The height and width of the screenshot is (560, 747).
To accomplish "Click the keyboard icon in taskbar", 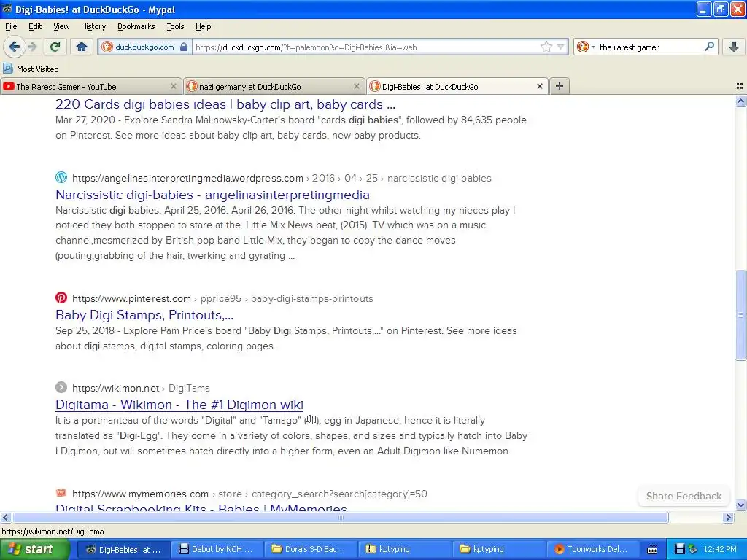I will tap(652, 550).
